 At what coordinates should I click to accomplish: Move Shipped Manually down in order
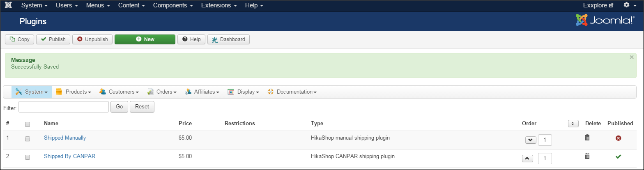pyautogui.click(x=530, y=140)
